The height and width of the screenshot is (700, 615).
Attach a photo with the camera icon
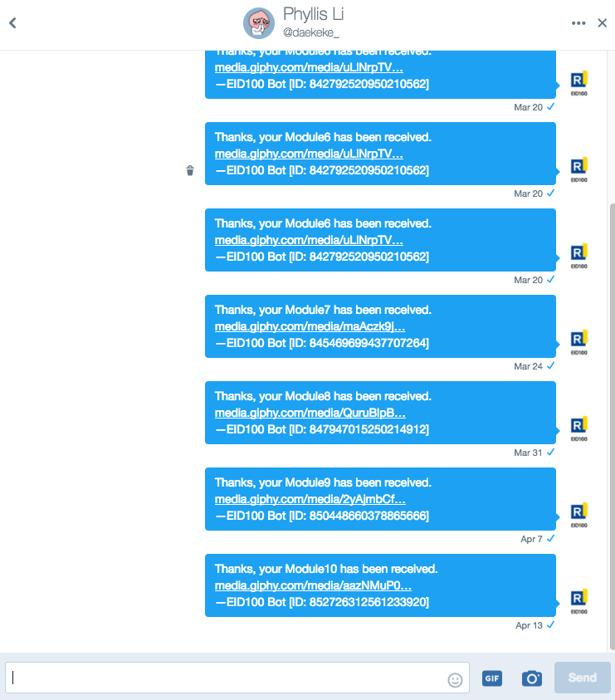pos(531,678)
